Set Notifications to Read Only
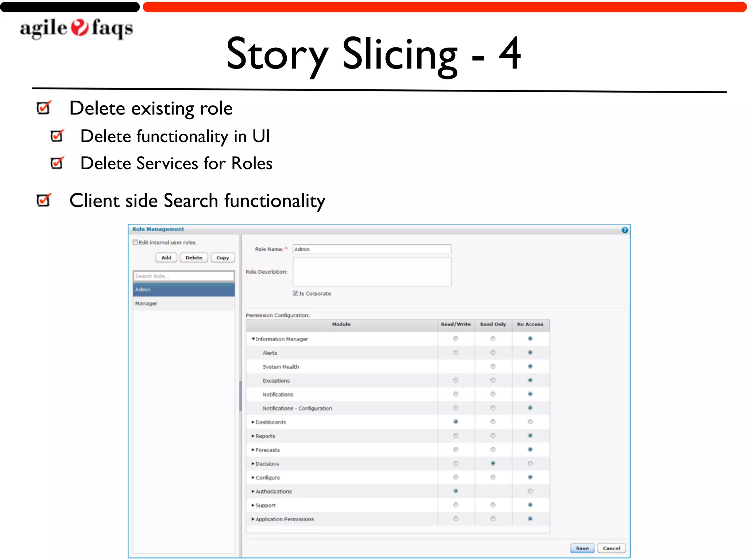The height and width of the screenshot is (560, 747). [493, 394]
